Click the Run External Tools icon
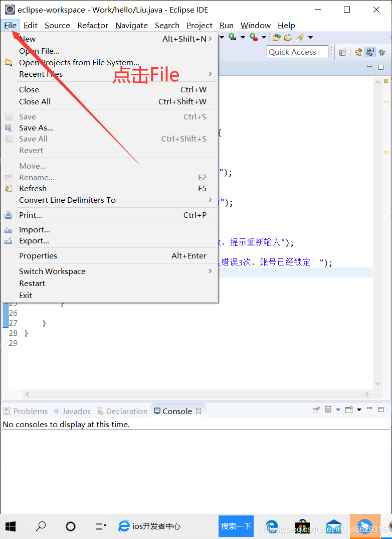This screenshot has height=539, width=392. coord(254,37)
